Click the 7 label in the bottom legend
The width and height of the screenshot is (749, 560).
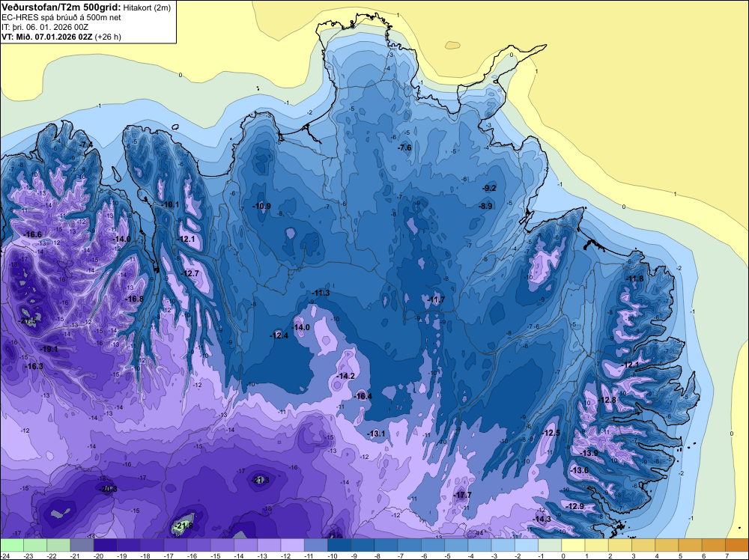pos(727,556)
